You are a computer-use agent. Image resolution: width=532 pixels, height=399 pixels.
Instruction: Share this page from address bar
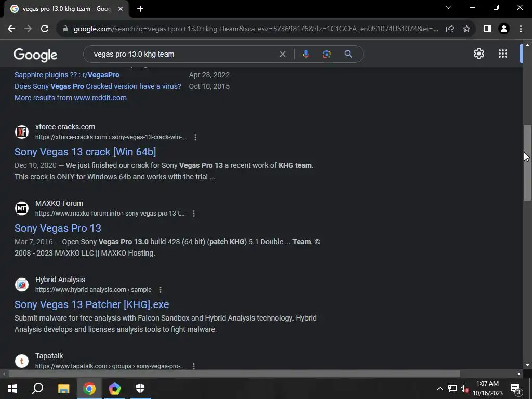pyautogui.click(x=450, y=29)
